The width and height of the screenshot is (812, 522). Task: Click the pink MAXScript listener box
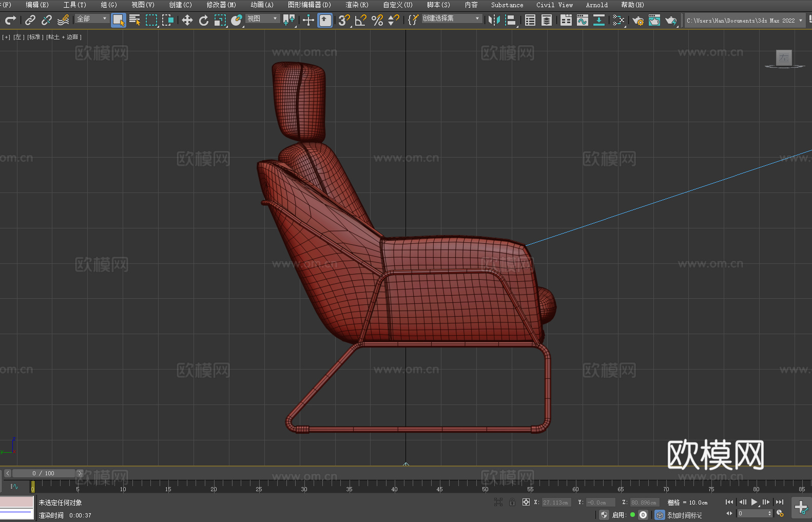(17, 502)
